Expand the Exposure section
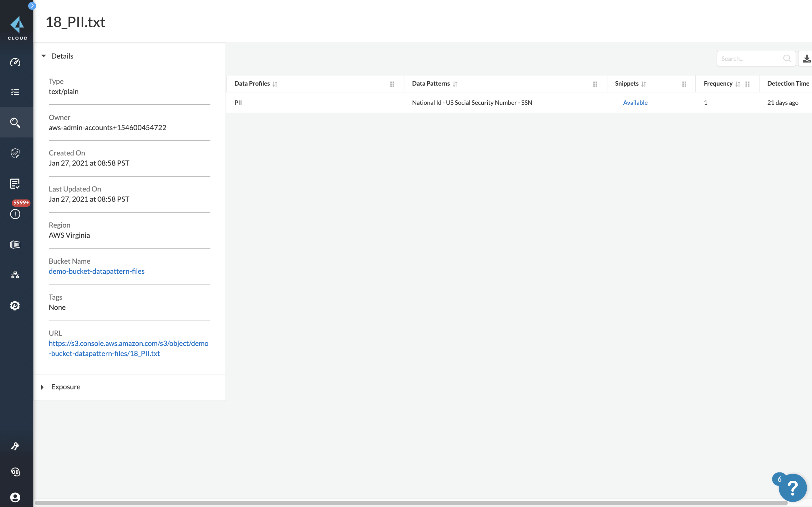 coord(42,387)
